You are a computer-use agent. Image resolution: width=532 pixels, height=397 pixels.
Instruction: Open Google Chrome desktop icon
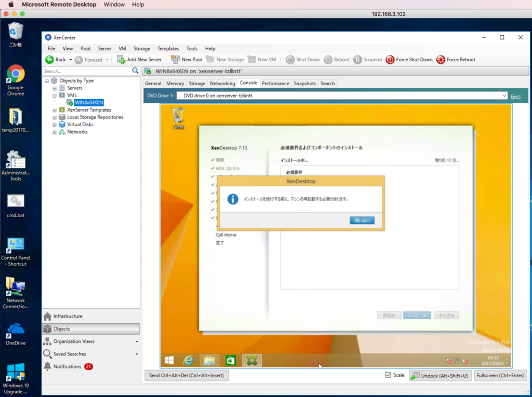(x=16, y=81)
